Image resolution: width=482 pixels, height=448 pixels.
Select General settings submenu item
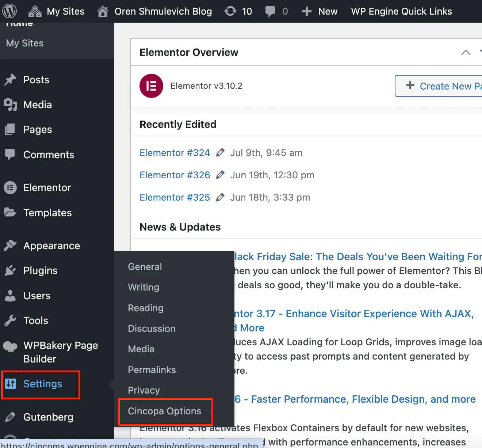[145, 267]
